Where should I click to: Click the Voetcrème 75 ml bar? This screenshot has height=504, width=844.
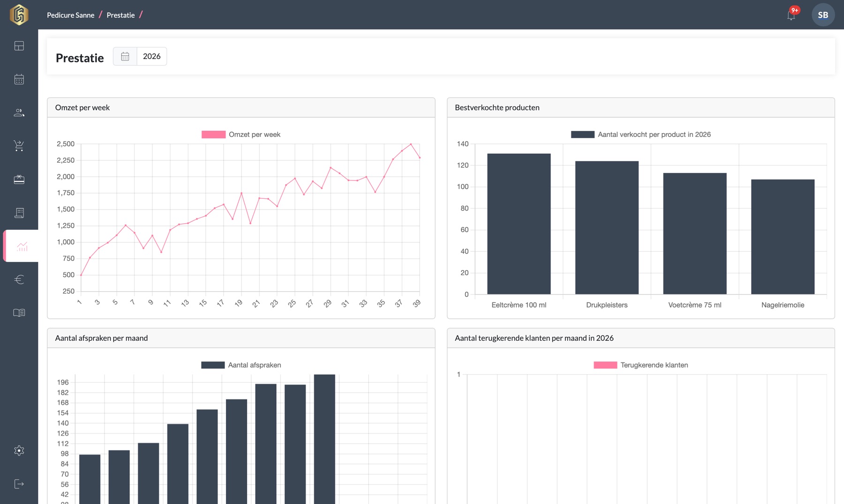point(694,233)
